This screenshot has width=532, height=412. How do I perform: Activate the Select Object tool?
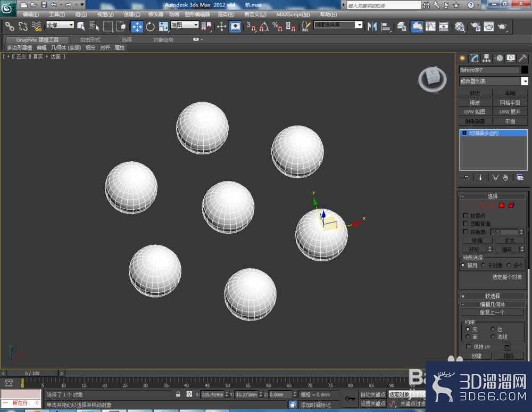click(x=81, y=26)
